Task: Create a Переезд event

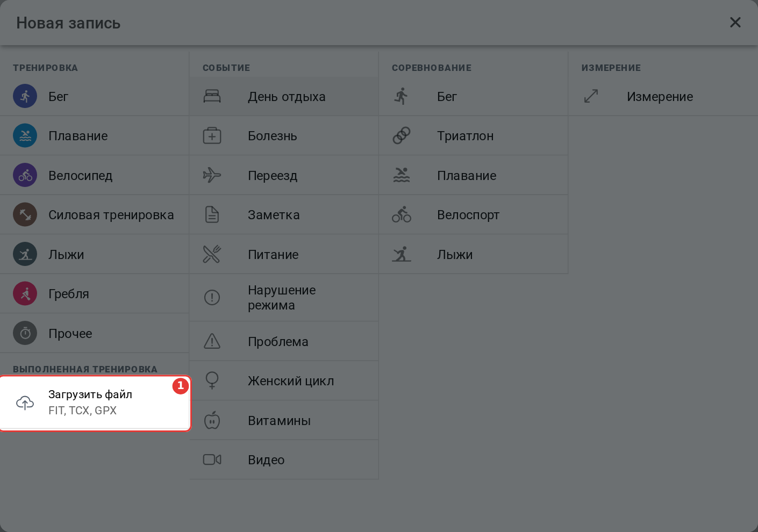Action: (284, 175)
